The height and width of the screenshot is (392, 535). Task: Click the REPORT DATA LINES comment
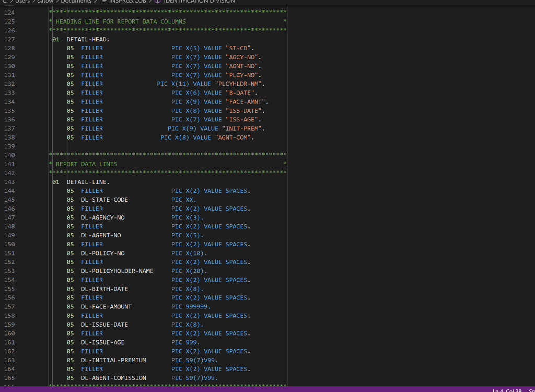click(86, 164)
